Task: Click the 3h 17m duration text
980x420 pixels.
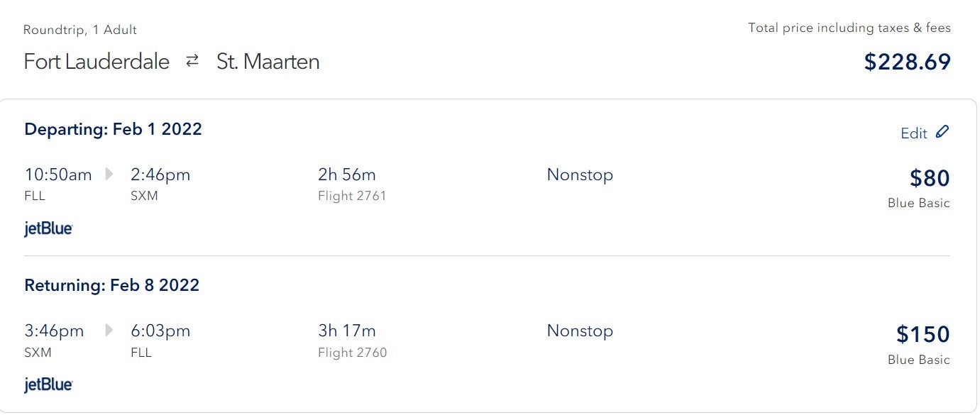Action: [347, 331]
